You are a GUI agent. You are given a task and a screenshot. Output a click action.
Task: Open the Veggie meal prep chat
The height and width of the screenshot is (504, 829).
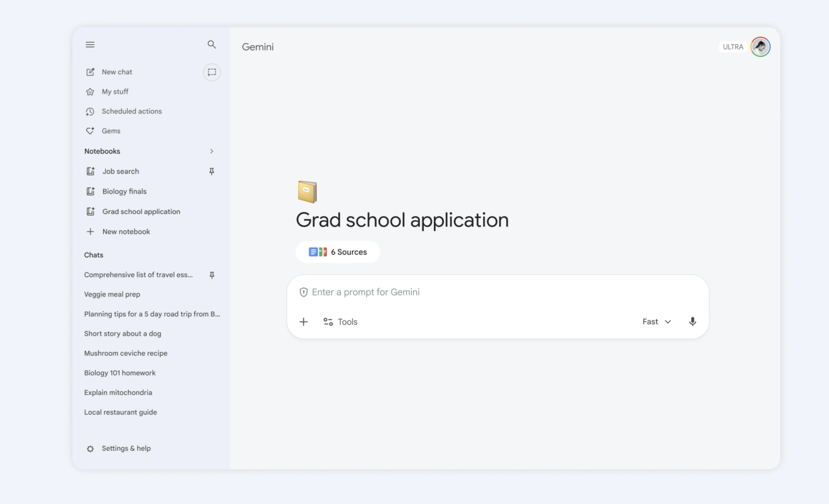112,294
